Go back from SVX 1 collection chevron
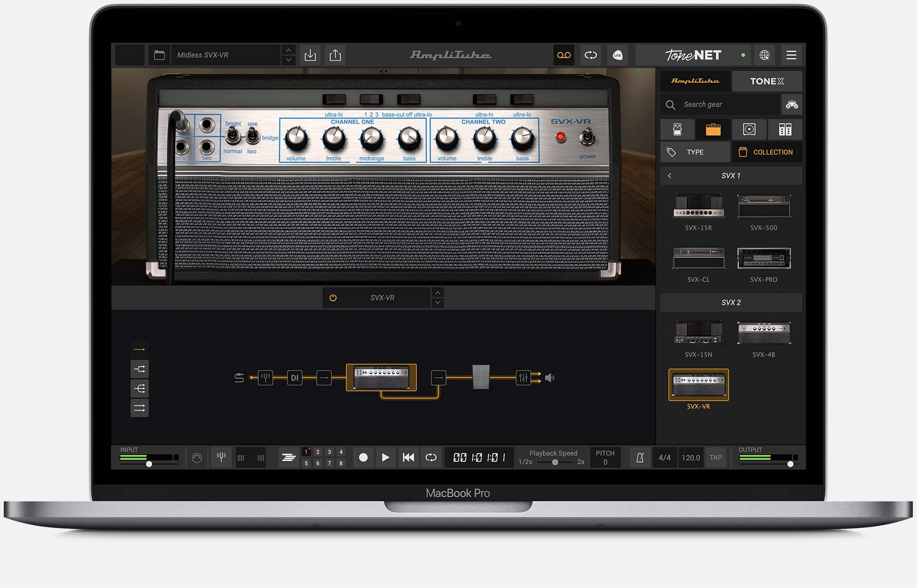 tap(669, 176)
